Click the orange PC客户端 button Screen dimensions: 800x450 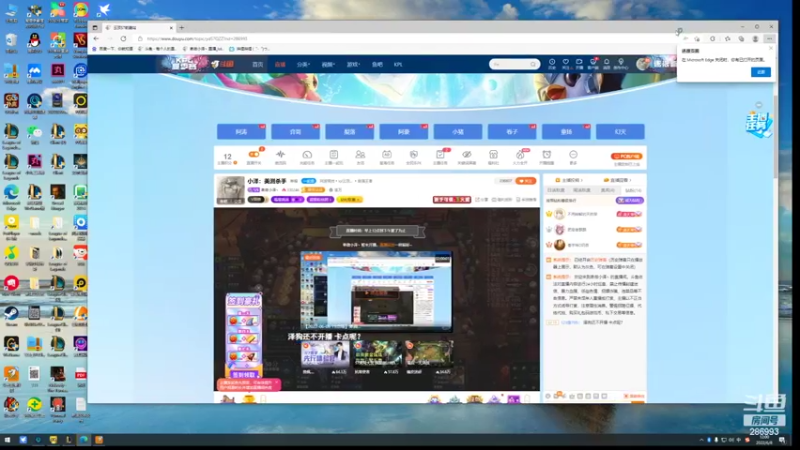(x=627, y=156)
